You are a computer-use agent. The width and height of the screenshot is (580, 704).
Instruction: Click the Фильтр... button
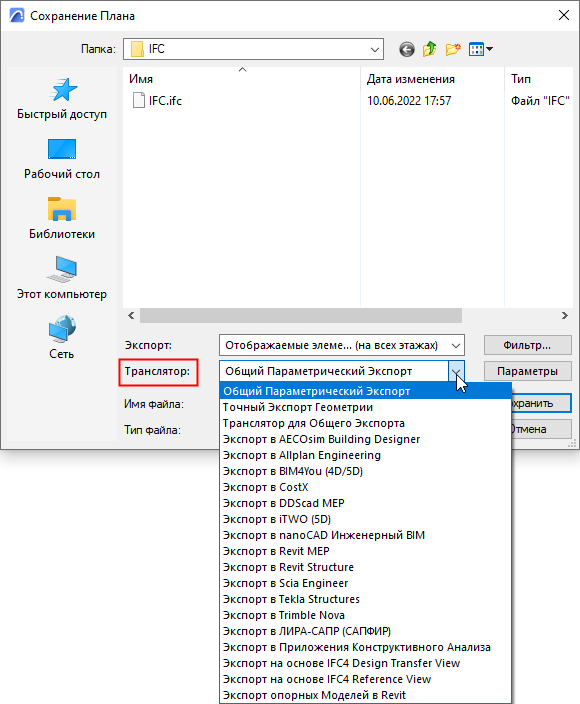coord(527,345)
